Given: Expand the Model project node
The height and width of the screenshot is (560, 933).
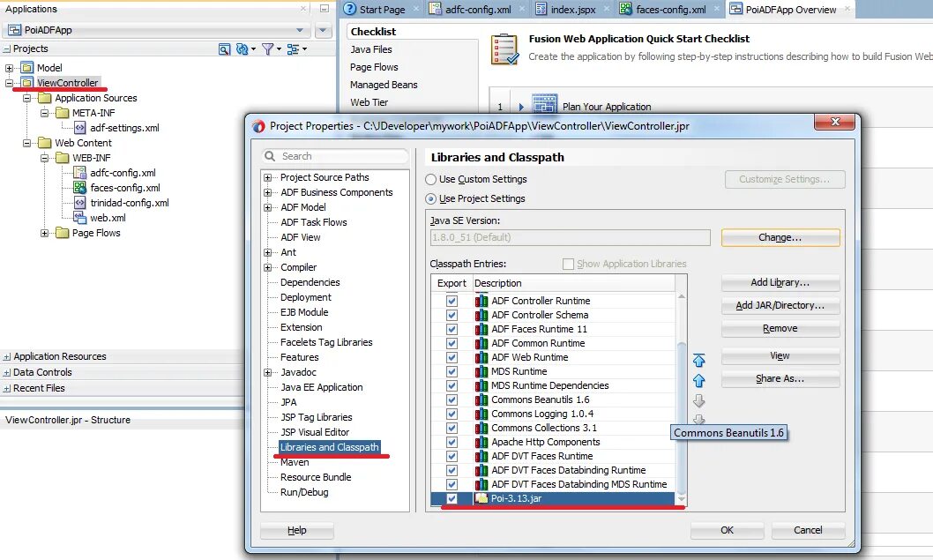Looking at the screenshot, I should [10, 68].
